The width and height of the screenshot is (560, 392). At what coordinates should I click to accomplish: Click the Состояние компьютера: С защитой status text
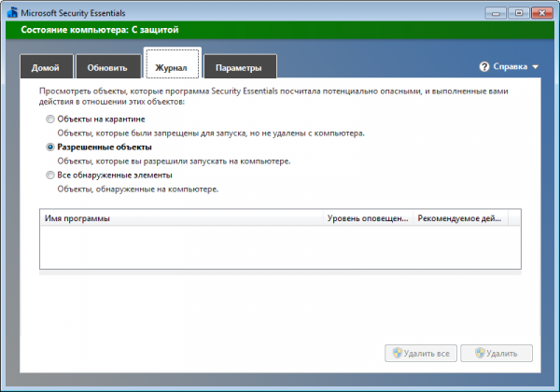click(100, 30)
